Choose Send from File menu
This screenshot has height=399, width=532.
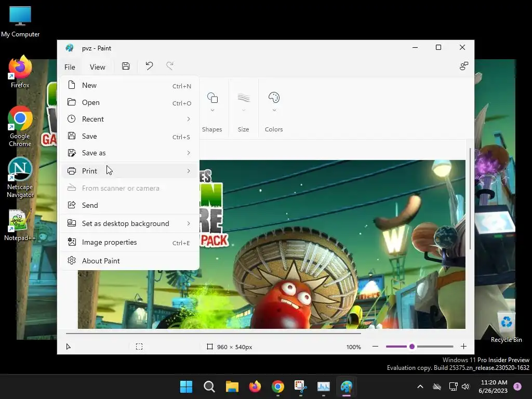pyautogui.click(x=129, y=205)
